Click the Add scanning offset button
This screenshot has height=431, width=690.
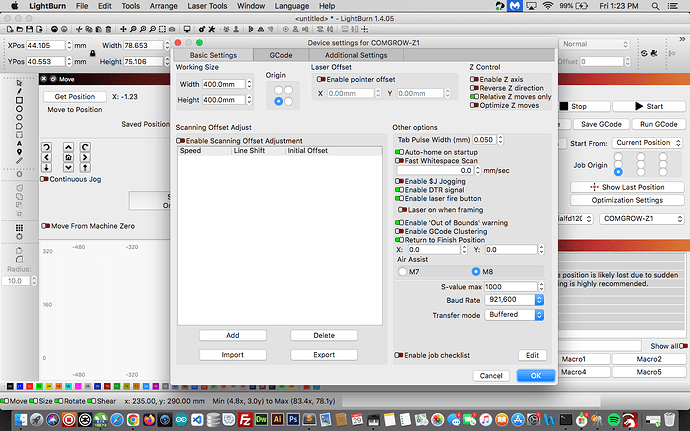point(232,335)
